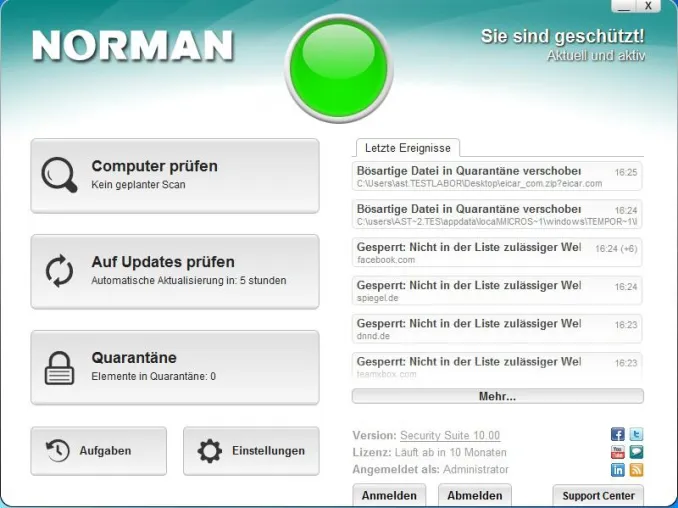
Task: Click the Angemeldet als: Administrator text
Action: pos(431,469)
